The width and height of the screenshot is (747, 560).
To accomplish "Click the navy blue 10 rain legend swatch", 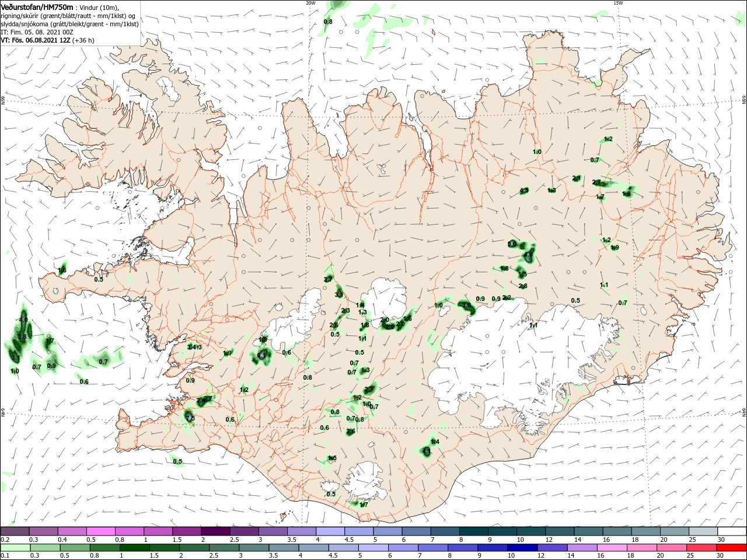I will [x=523, y=547].
